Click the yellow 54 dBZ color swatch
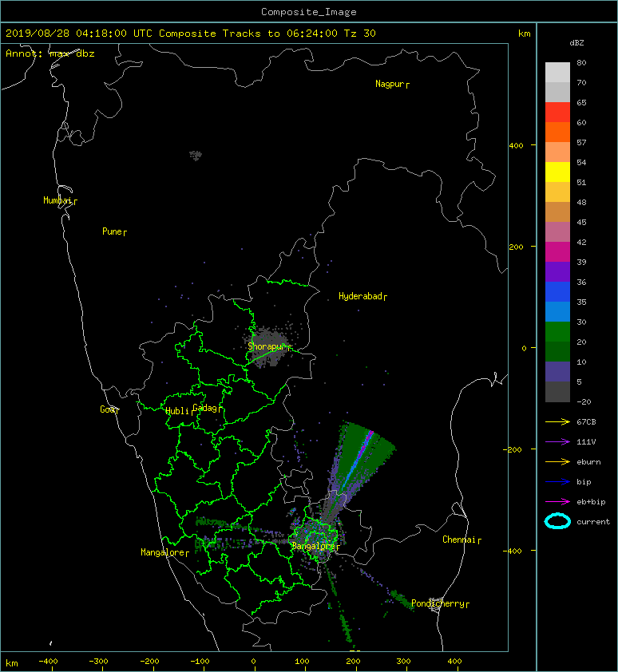 [x=557, y=172]
